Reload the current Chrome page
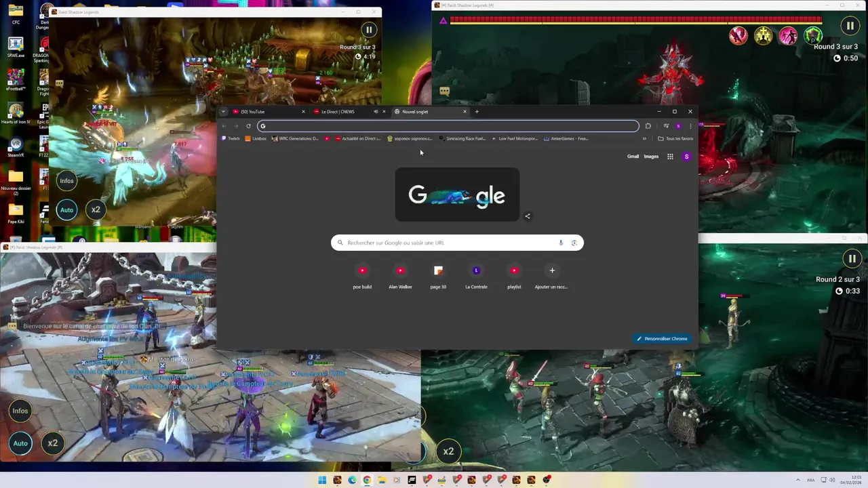This screenshot has height=488, width=868. (x=248, y=125)
